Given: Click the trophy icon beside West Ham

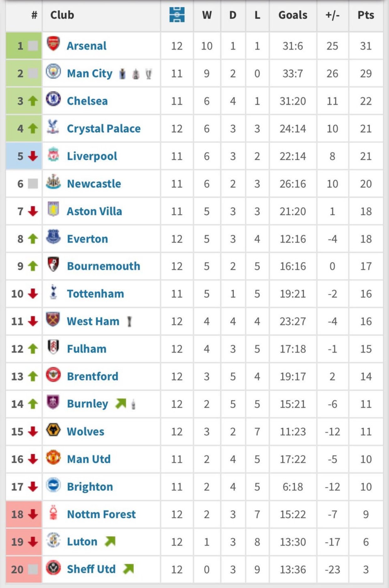Looking at the screenshot, I should tap(129, 322).
